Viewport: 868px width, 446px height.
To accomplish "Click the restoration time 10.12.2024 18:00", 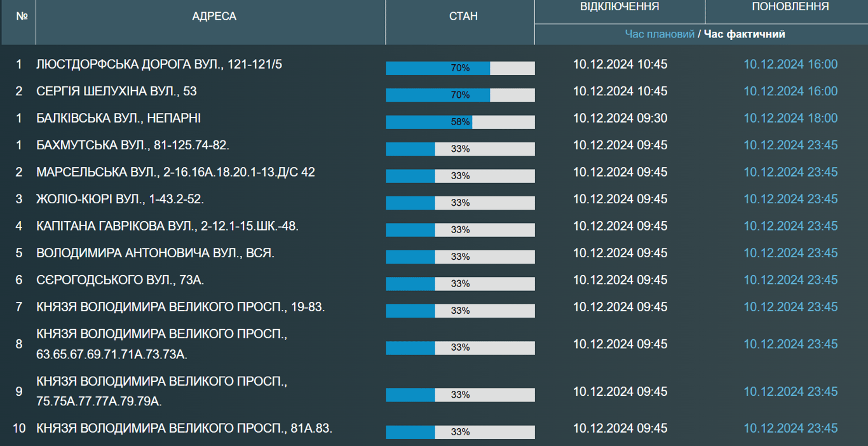I will tap(790, 119).
